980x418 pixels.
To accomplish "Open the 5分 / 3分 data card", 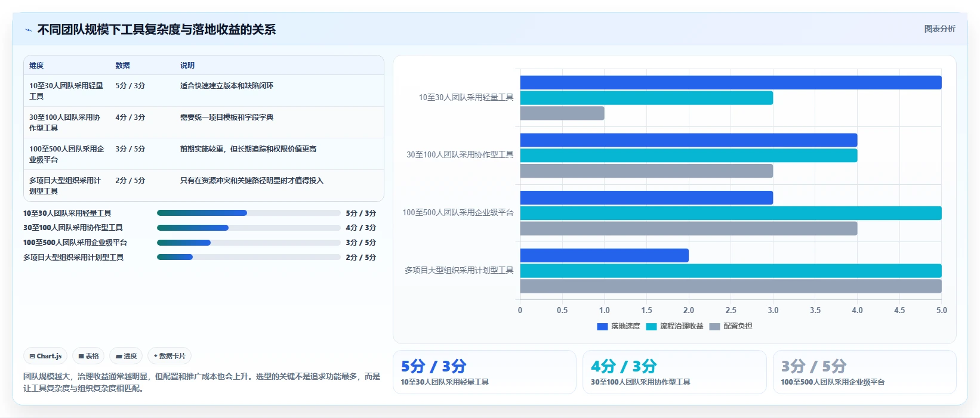I will pyautogui.click(x=485, y=372).
